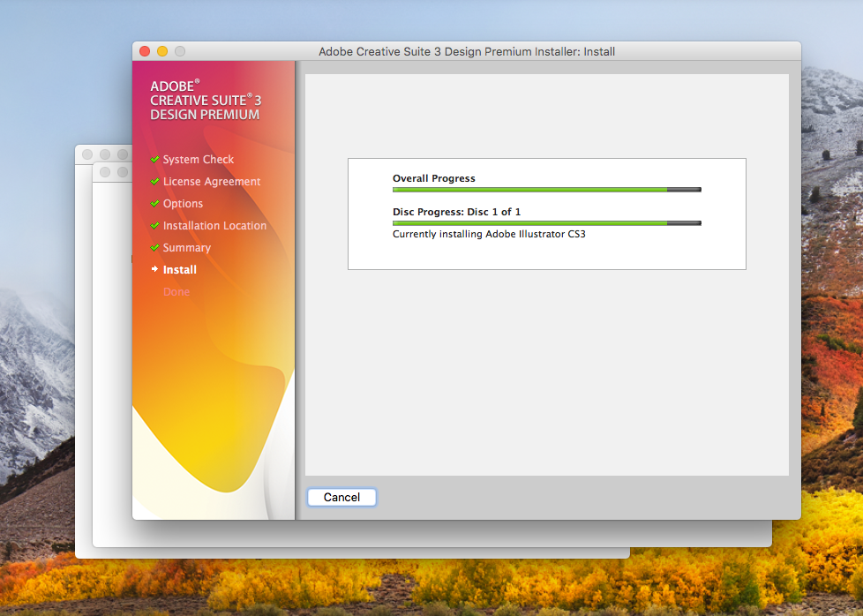This screenshot has width=863, height=616.
Task: Click the Overall Progress label
Action: [x=433, y=178]
